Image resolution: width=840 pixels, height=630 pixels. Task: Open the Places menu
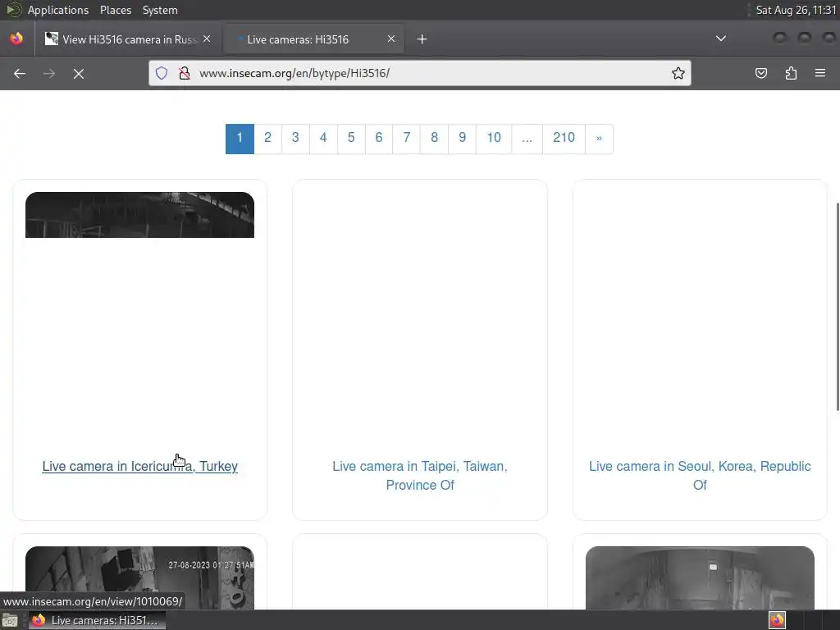point(116,10)
